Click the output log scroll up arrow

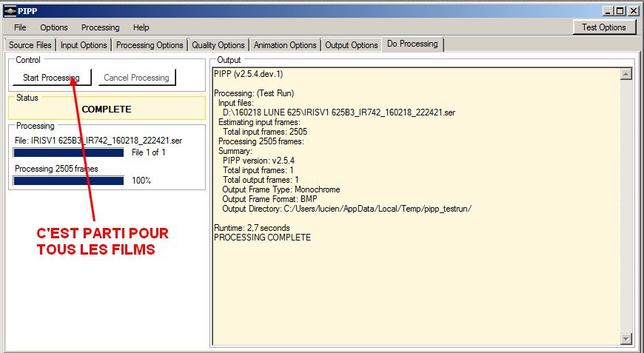click(626, 74)
